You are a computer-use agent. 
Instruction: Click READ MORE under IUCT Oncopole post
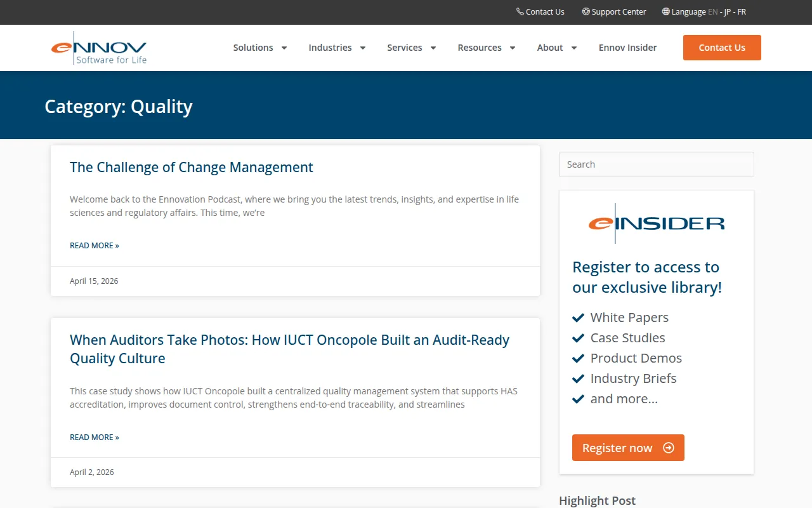95,437
